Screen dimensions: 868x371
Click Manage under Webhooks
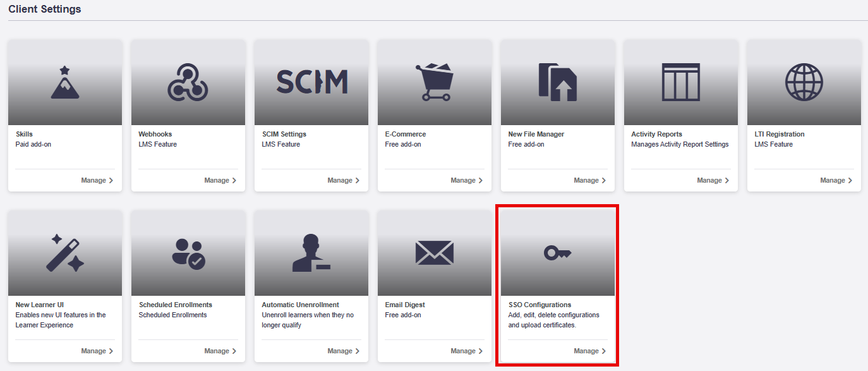(x=220, y=180)
